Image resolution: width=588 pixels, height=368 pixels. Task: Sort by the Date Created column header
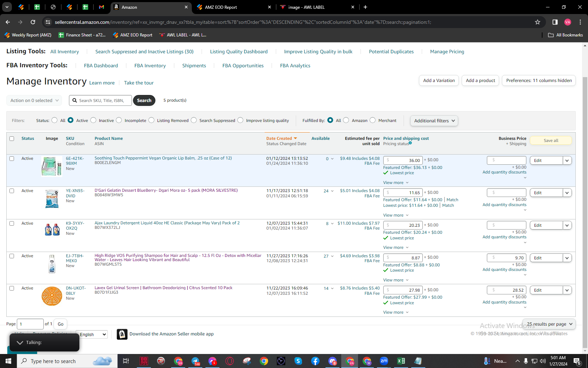(281, 138)
